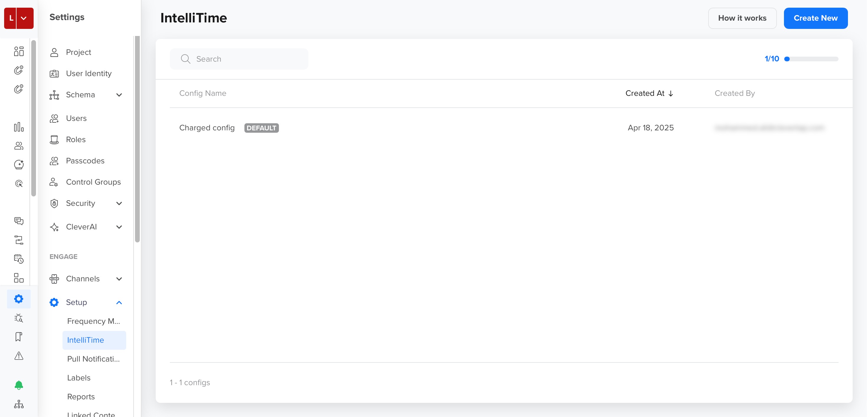The height and width of the screenshot is (417, 868).
Task: Focus the Search configs input field
Action: click(x=239, y=59)
